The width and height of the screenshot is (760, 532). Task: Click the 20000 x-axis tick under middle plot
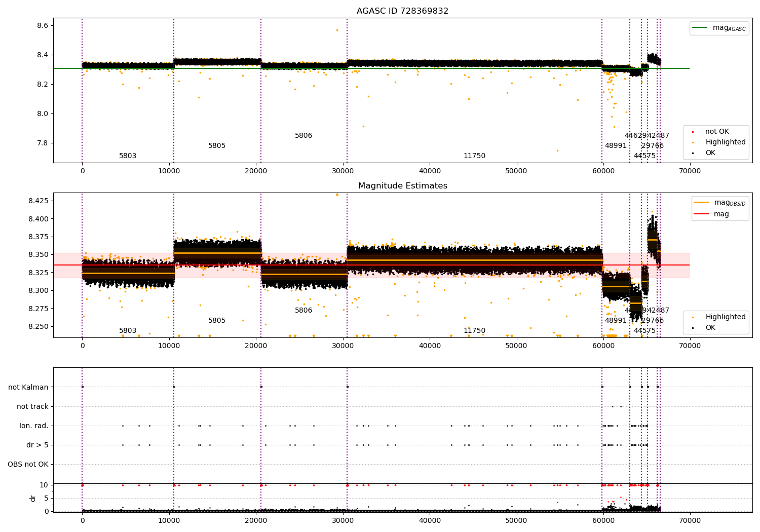point(256,346)
